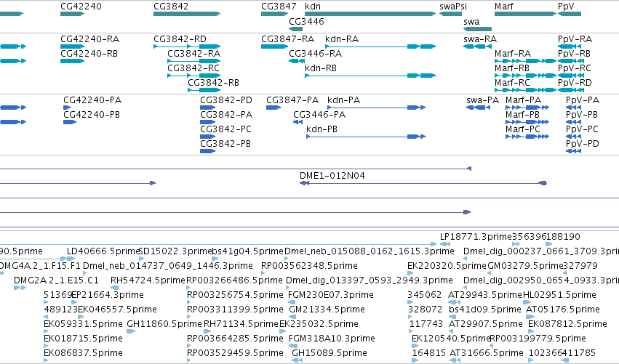Select EST LD40666.5prime

(71, 259)
